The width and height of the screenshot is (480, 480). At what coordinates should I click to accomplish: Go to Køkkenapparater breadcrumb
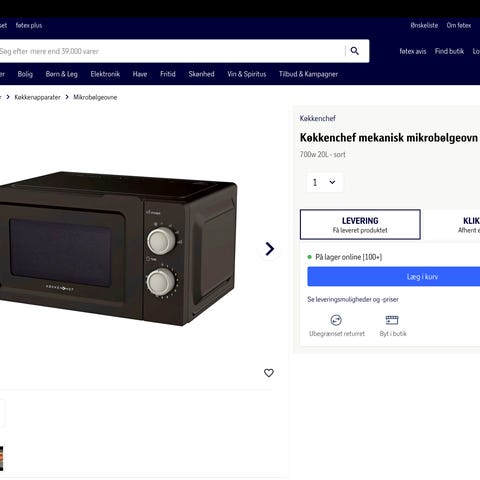pyautogui.click(x=37, y=97)
